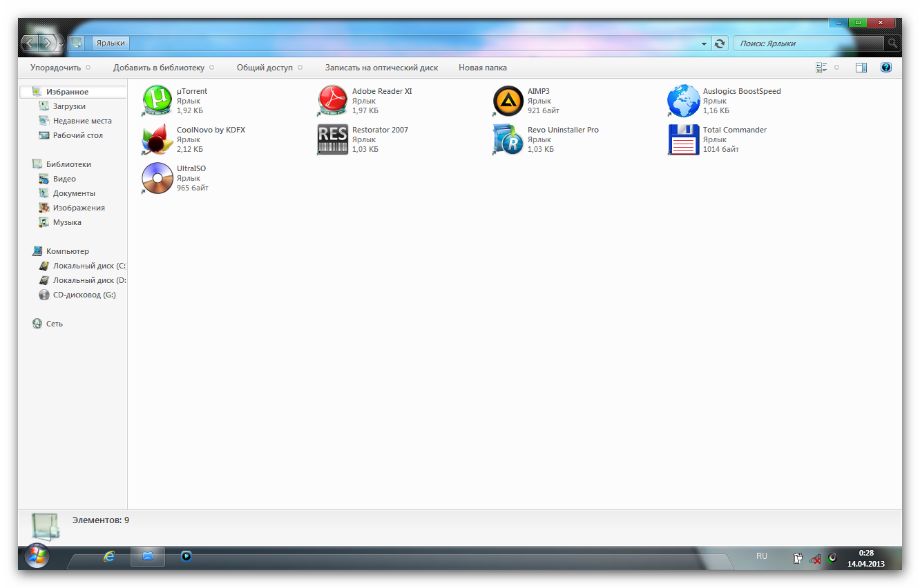Open the Добавить в библиотеку dropdown
The width and height of the screenshot is (920, 588).
(x=164, y=68)
